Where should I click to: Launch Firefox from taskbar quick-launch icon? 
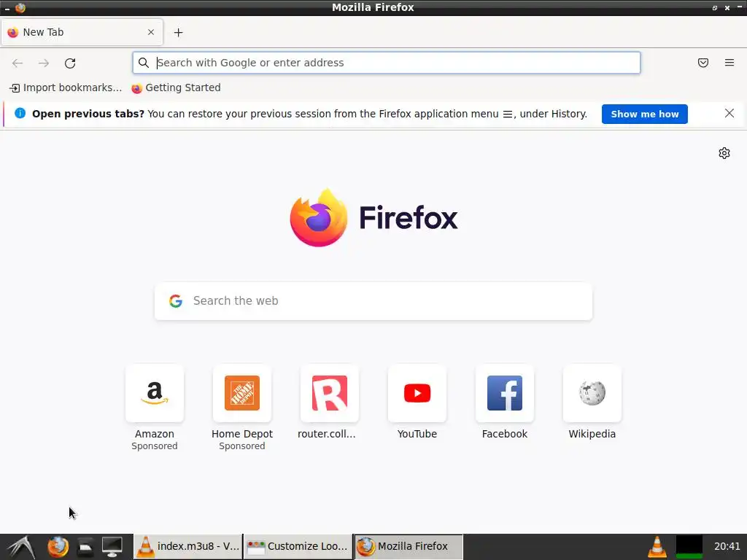58,547
